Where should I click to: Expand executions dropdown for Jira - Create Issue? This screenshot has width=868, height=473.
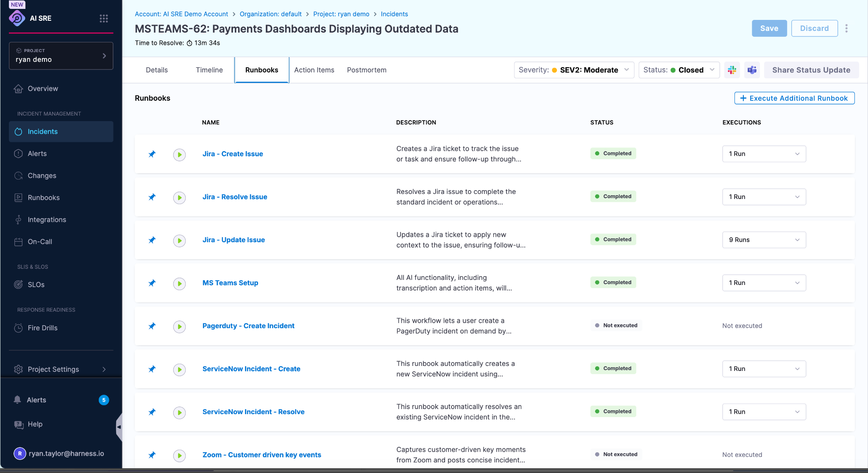[x=764, y=154]
